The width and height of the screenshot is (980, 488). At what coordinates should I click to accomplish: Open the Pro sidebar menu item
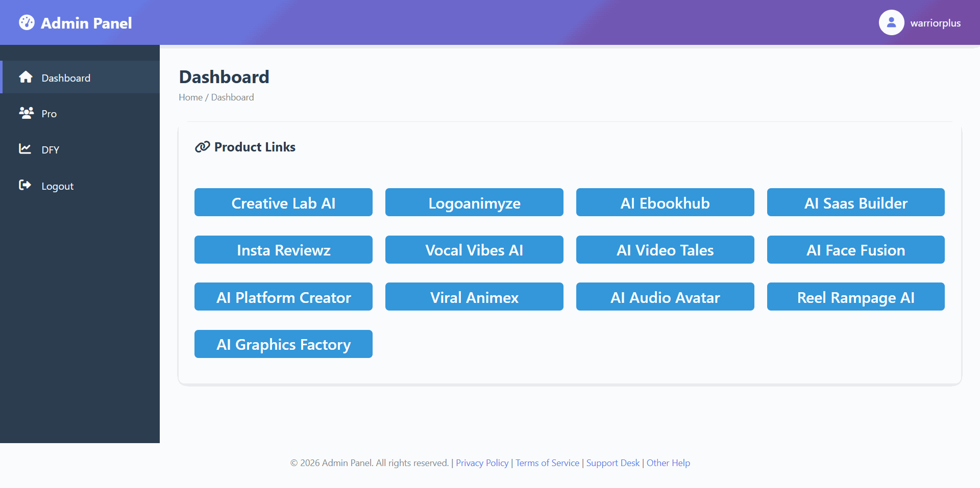pos(49,114)
